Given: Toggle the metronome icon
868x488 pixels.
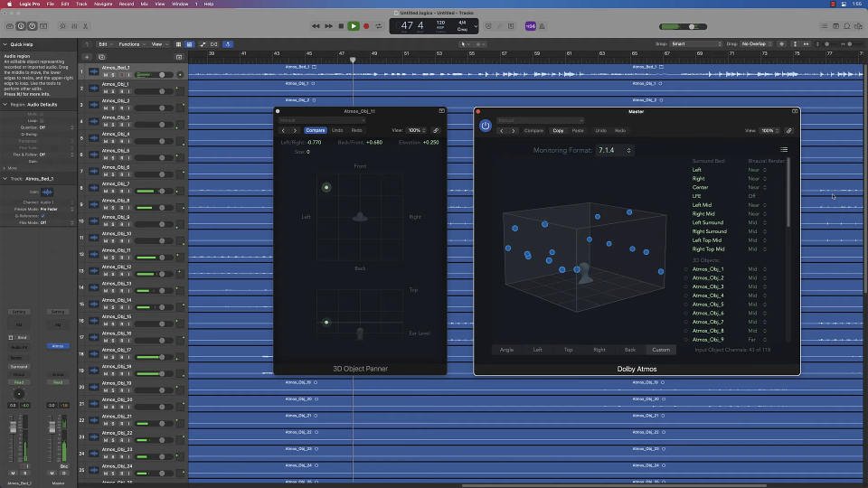Looking at the screenshot, I should (542, 26).
